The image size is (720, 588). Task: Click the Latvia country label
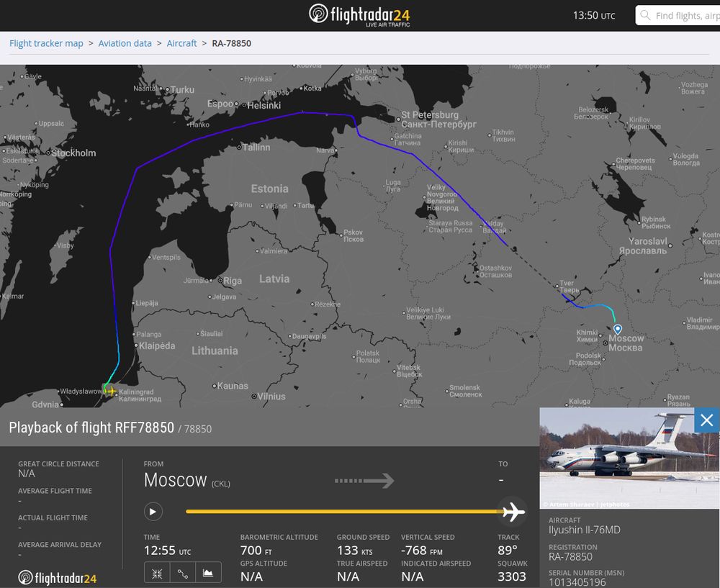274,279
